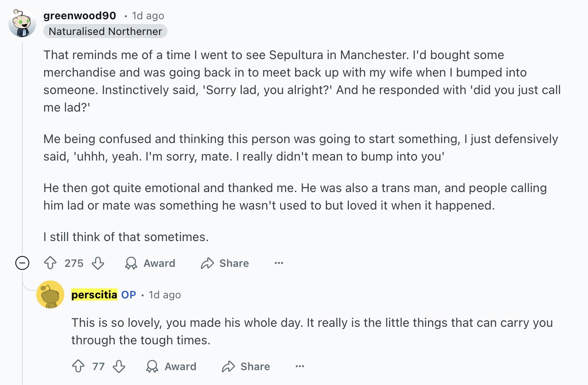The image size is (588, 385).
Task: Open the overflow menu on greenwood90's comment
Action: coord(278,263)
